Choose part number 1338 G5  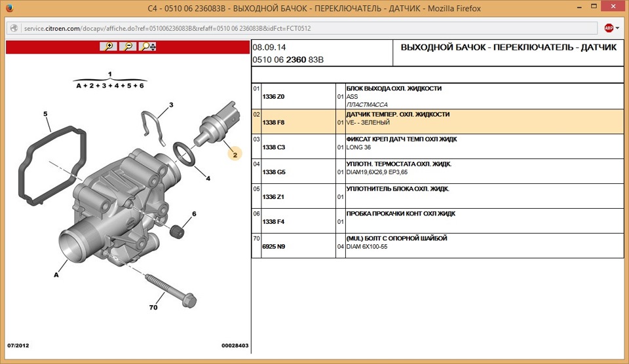point(274,172)
